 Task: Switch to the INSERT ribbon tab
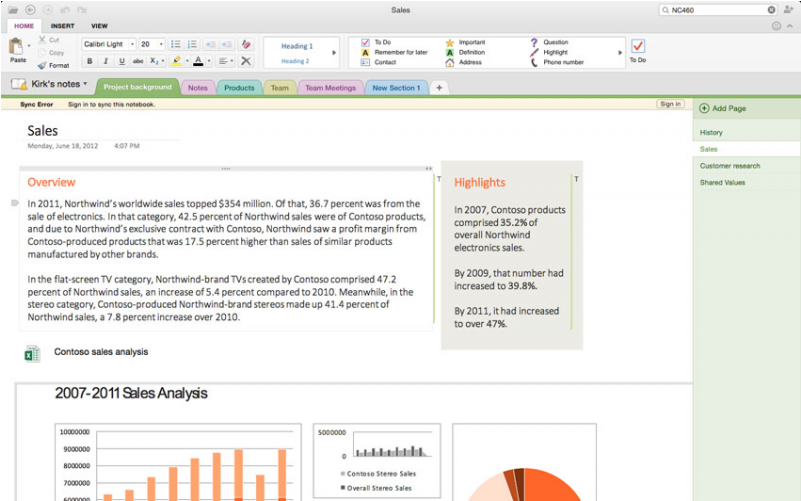(62, 26)
